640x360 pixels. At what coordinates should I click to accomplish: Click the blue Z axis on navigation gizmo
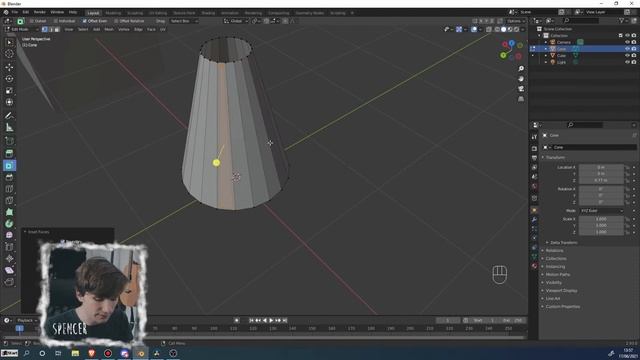511,42
